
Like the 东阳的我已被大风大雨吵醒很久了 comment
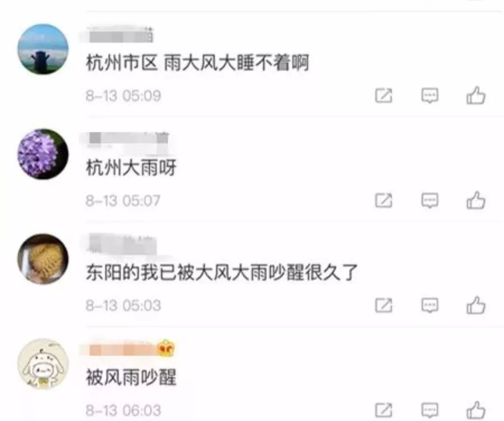point(476,305)
